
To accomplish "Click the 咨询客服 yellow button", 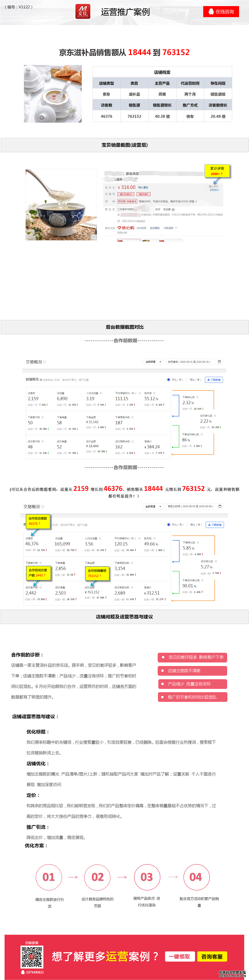I will (x=212, y=956).
